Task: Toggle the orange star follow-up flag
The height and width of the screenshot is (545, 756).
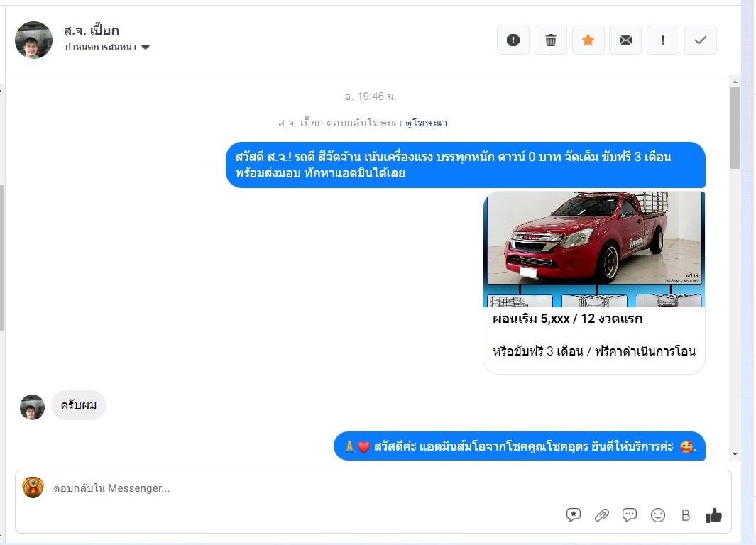Action: pyautogui.click(x=588, y=40)
